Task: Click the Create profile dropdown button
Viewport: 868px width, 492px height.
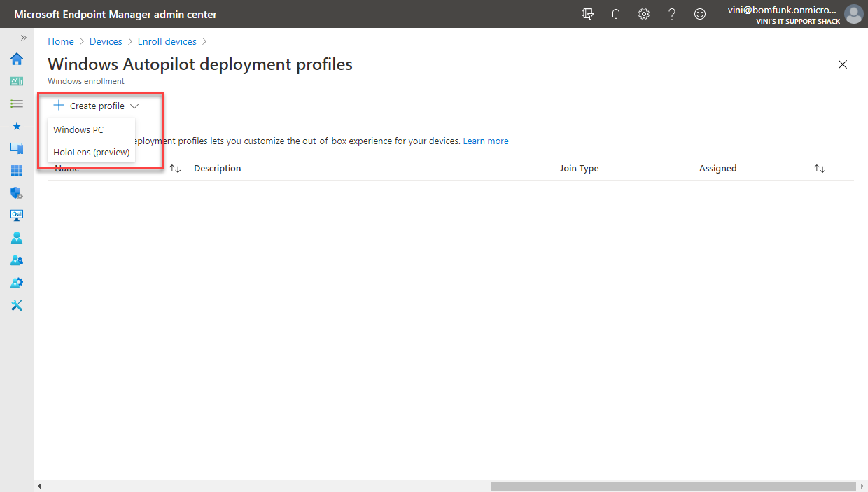Action: pos(97,106)
